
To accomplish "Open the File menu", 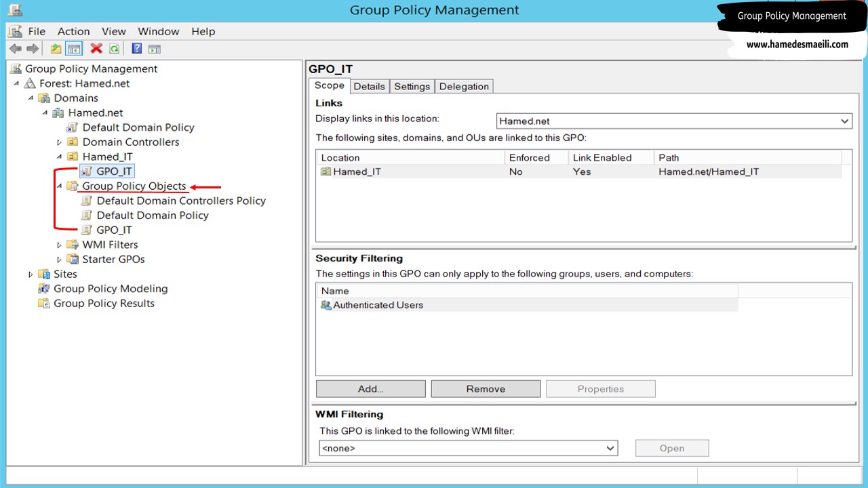I will (37, 31).
